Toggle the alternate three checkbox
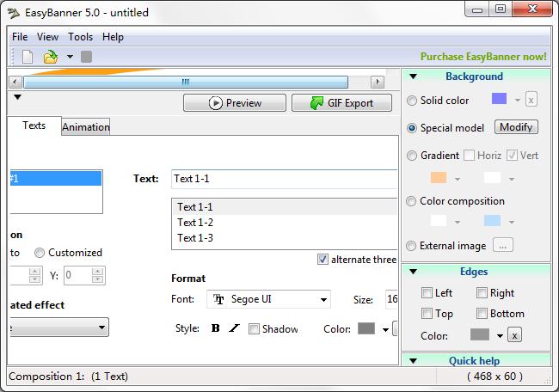 click(322, 260)
